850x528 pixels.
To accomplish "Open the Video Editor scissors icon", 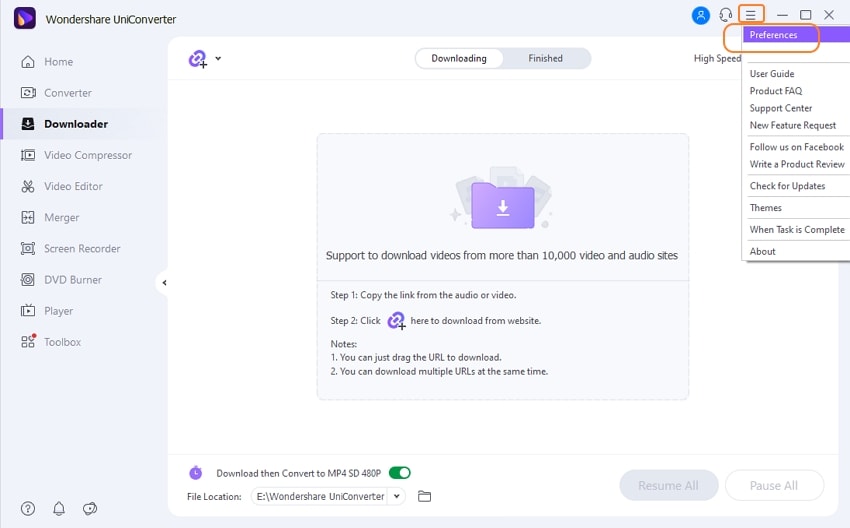I will [28, 186].
